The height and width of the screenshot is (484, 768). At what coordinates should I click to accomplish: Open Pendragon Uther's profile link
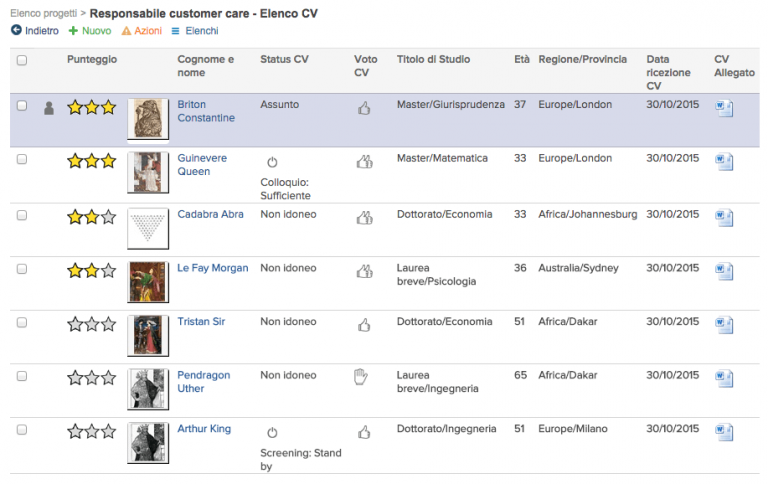tap(203, 382)
